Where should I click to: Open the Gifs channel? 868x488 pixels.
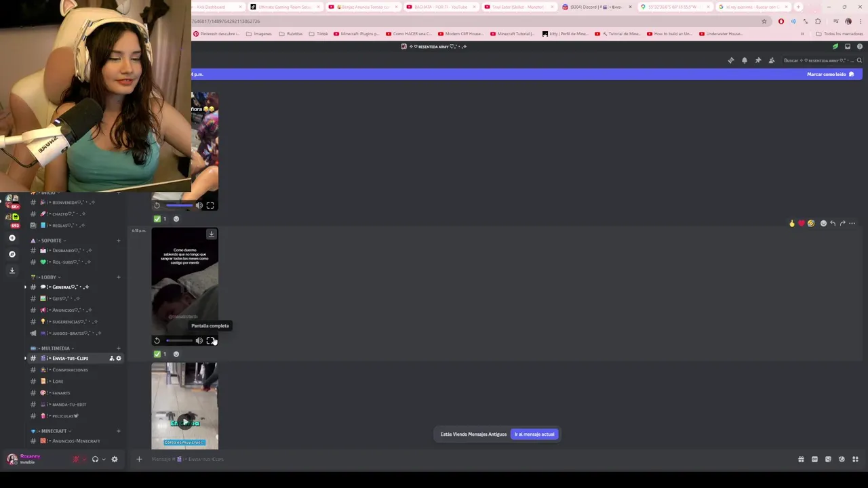(75, 299)
